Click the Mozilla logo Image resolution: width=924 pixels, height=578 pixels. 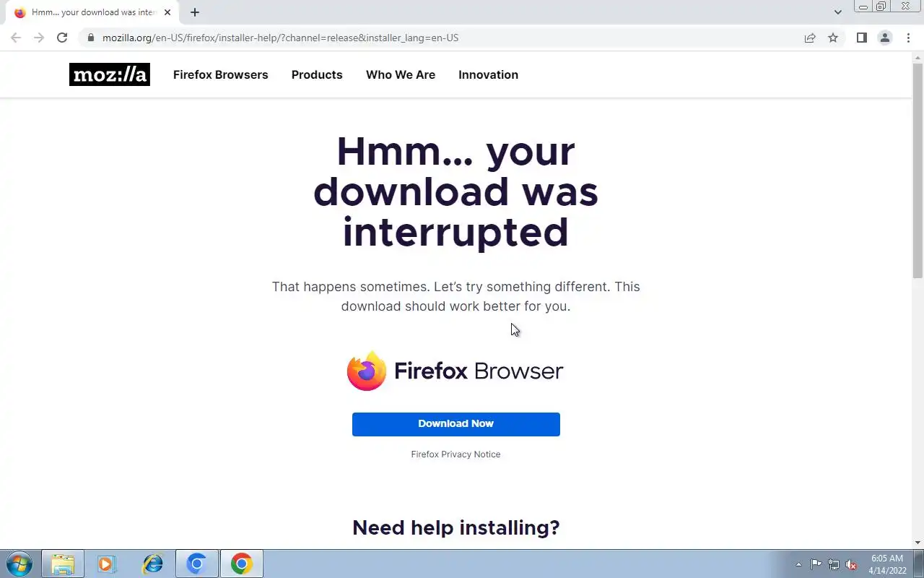point(110,74)
